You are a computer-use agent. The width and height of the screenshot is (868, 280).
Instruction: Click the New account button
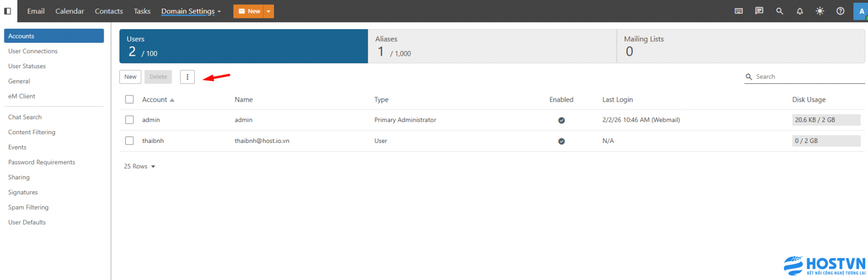tap(130, 77)
